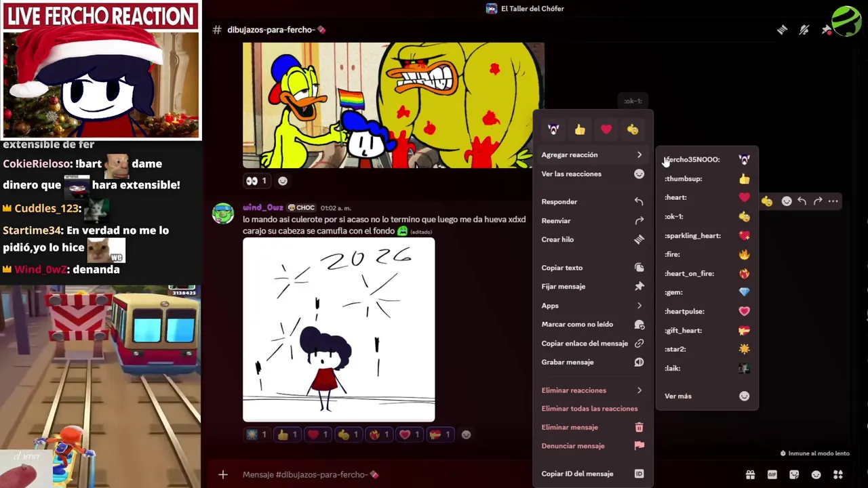Open the cartoon ducks image thumbnail
868x488 pixels.
[393, 106]
